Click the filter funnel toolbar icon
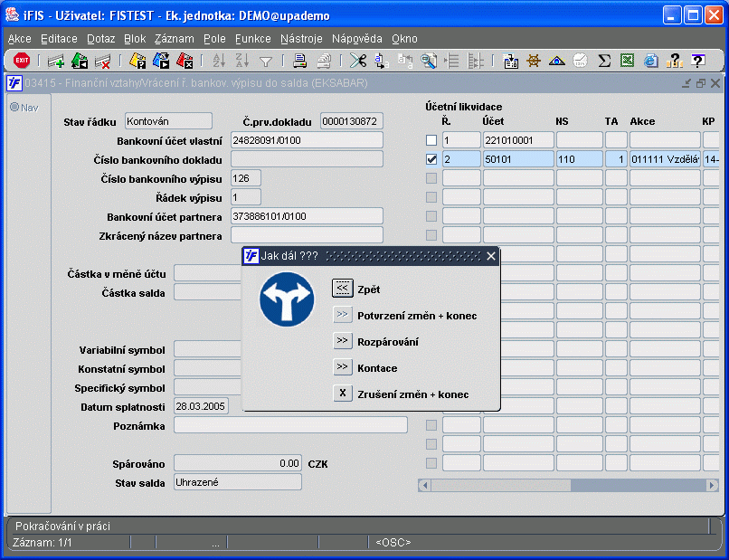 tap(266, 61)
